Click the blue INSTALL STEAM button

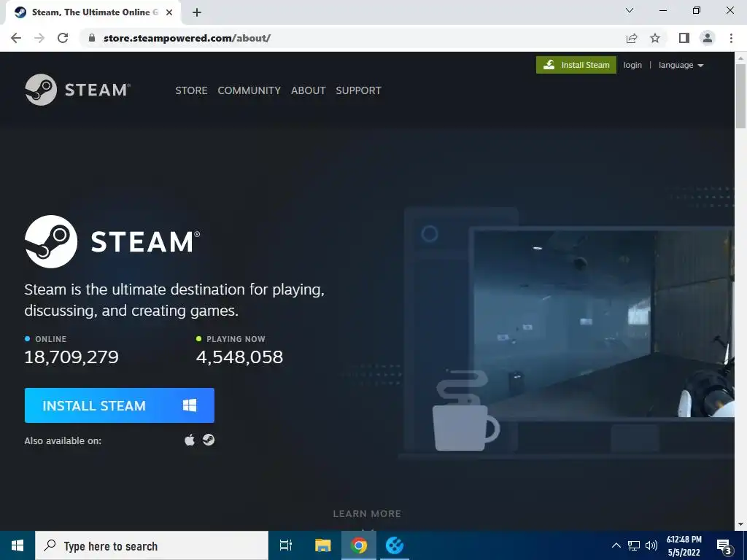(120, 405)
